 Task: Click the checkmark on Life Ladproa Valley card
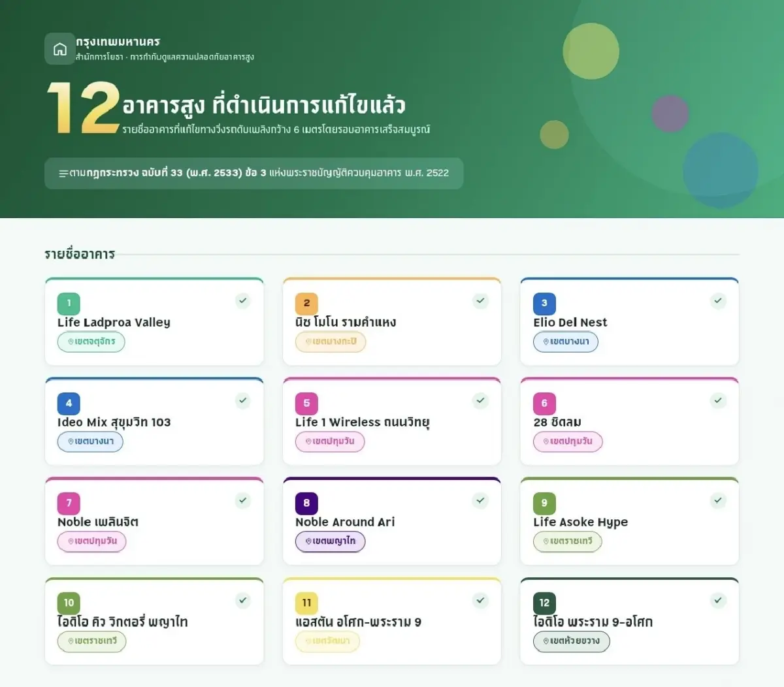tap(243, 300)
